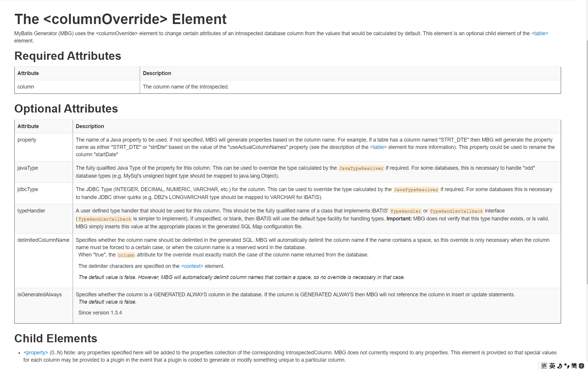Click the JavaTypeResolver code tag in javaType row
Screen dimensions: 588x369
[x=361, y=168]
